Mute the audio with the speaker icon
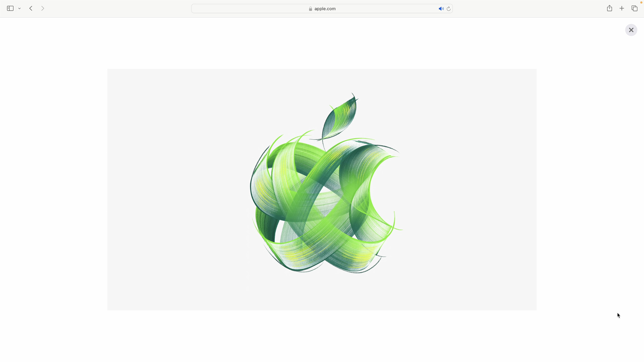The width and height of the screenshot is (644, 362). [441, 9]
